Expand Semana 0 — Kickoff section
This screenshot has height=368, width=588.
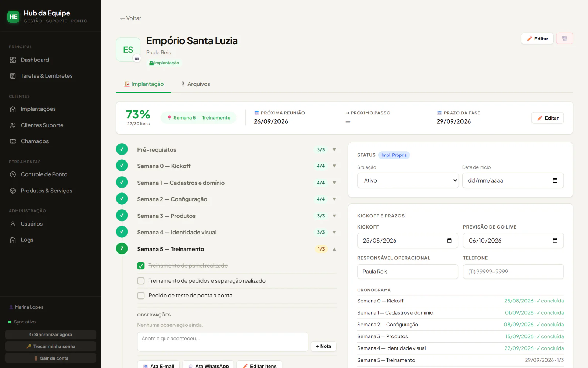334,166
